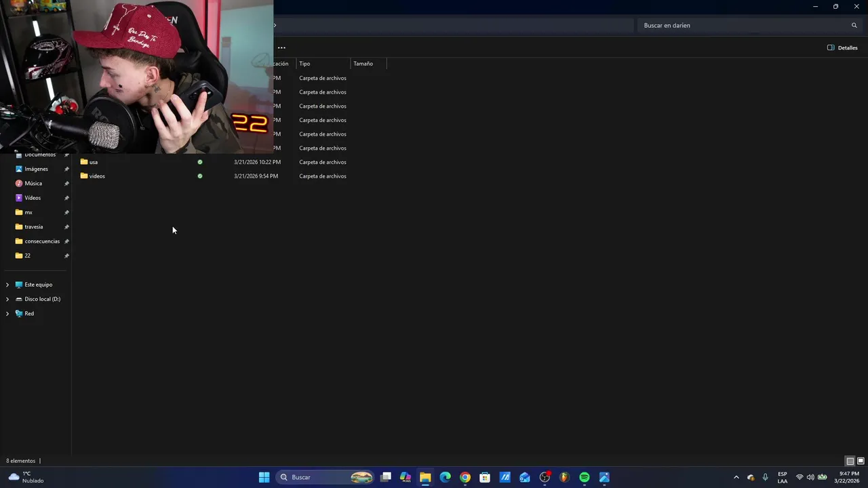868x488 pixels.
Task: Click date cell 3/21/2026 10:22 PM
Action: click(x=257, y=162)
